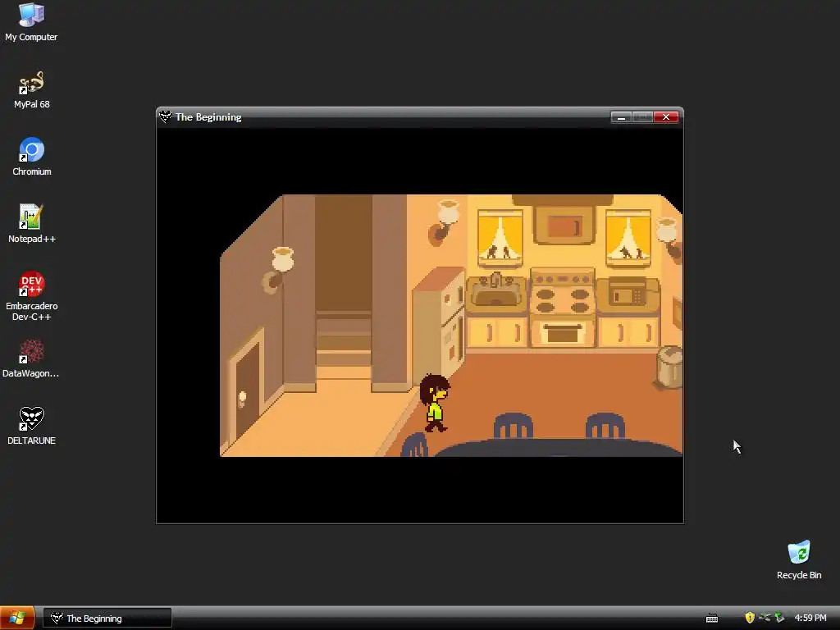Click the left curtained kitchen window
The width and height of the screenshot is (840, 630).
pyautogui.click(x=500, y=239)
